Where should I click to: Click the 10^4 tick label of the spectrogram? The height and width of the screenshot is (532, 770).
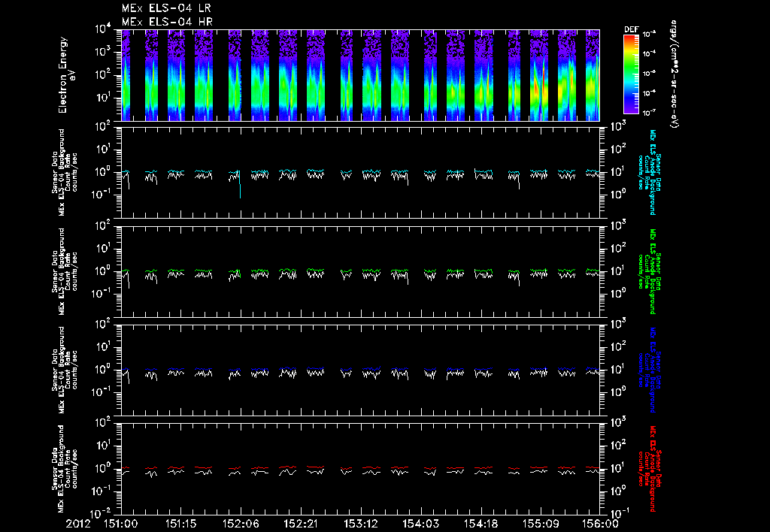pos(104,29)
